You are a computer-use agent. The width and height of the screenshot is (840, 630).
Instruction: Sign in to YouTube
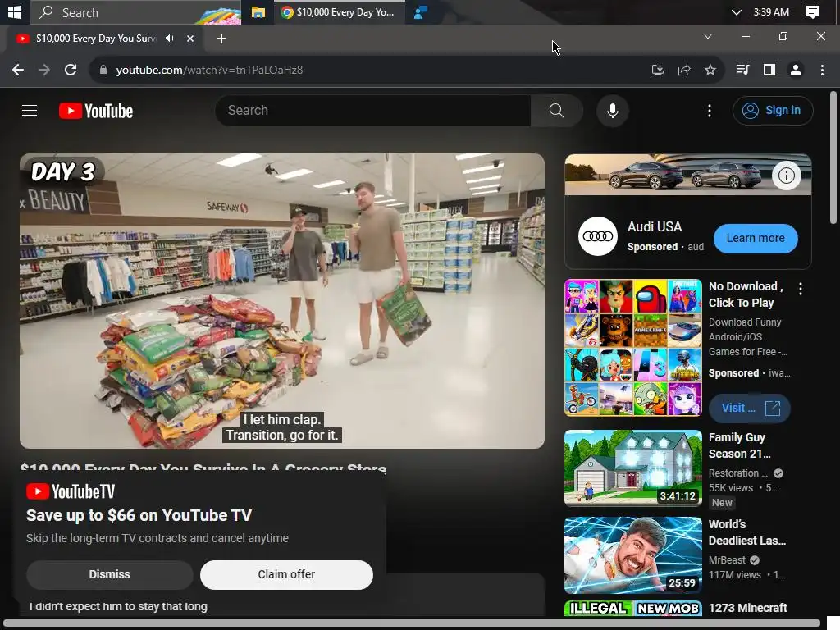[x=773, y=111]
